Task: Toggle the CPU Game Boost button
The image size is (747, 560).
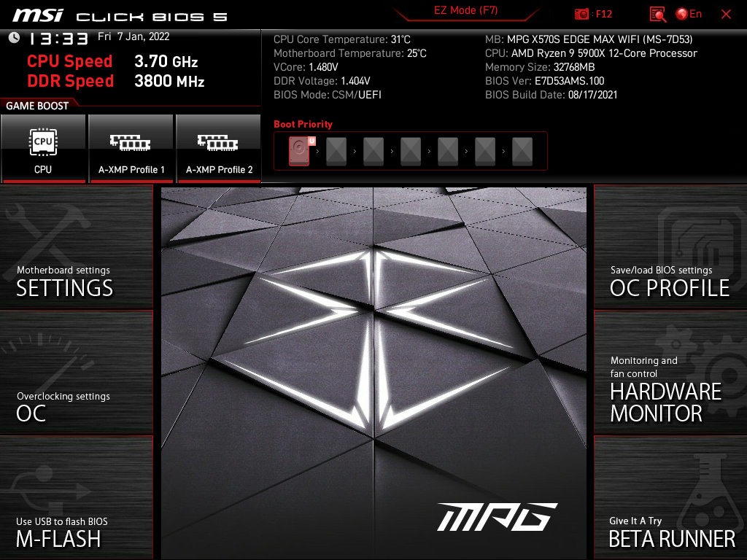Action: click(43, 149)
